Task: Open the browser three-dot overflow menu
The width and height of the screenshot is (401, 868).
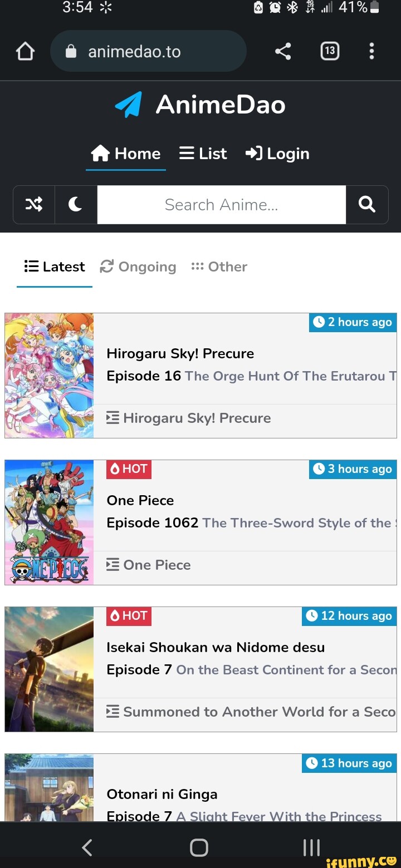Action: (x=371, y=51)
